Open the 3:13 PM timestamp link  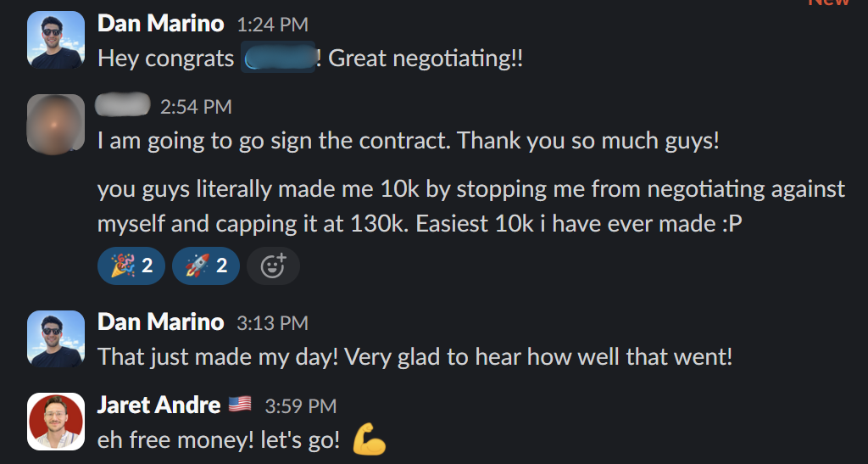[271, 323]
